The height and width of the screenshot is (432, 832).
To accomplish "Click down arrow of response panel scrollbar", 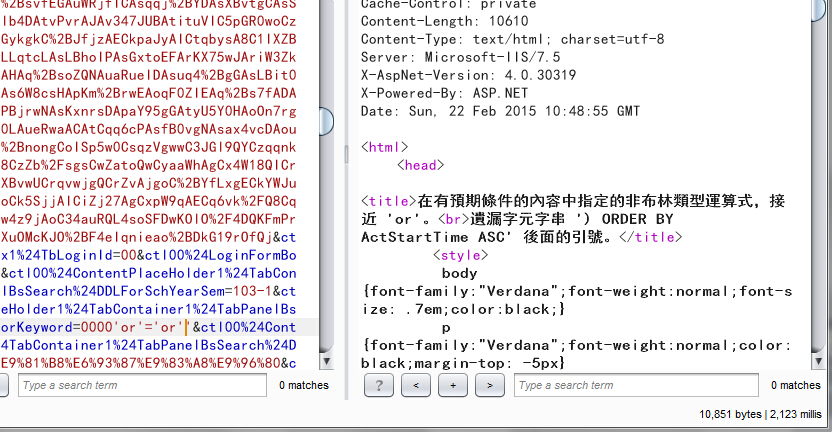I will pos(819,362).
